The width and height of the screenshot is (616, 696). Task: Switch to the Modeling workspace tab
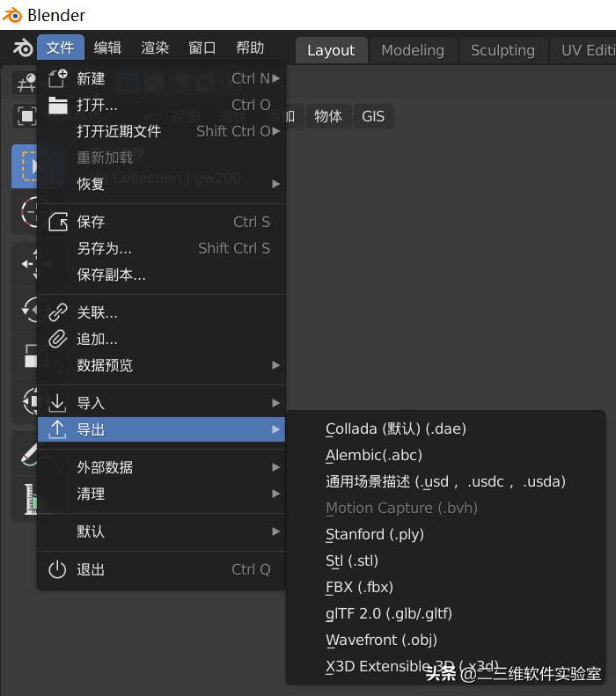click(413, 50)
